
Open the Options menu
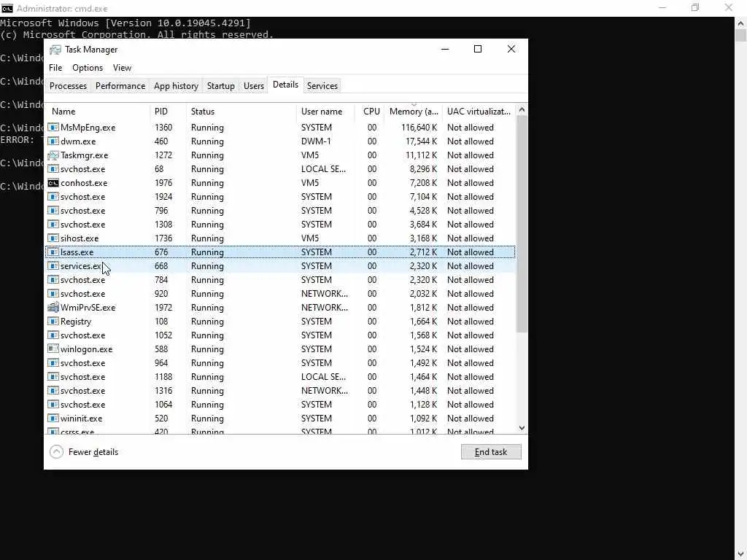(88, 68)
